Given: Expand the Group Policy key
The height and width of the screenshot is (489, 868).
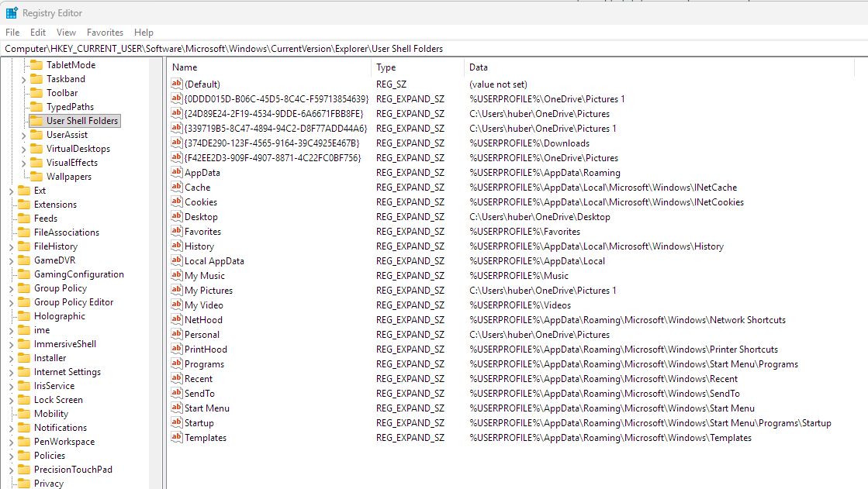Looking at the screenshot, I should pos(11,289).
